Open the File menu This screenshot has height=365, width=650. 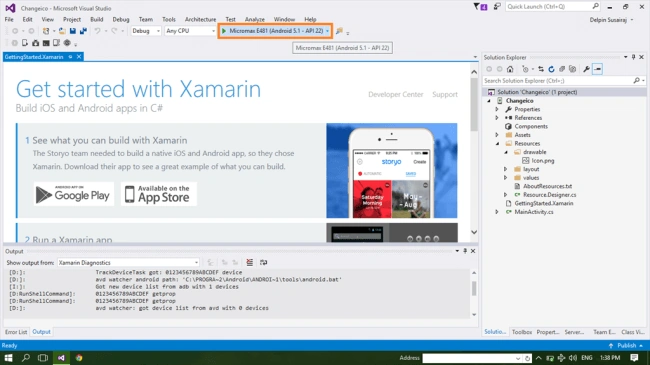9,19
